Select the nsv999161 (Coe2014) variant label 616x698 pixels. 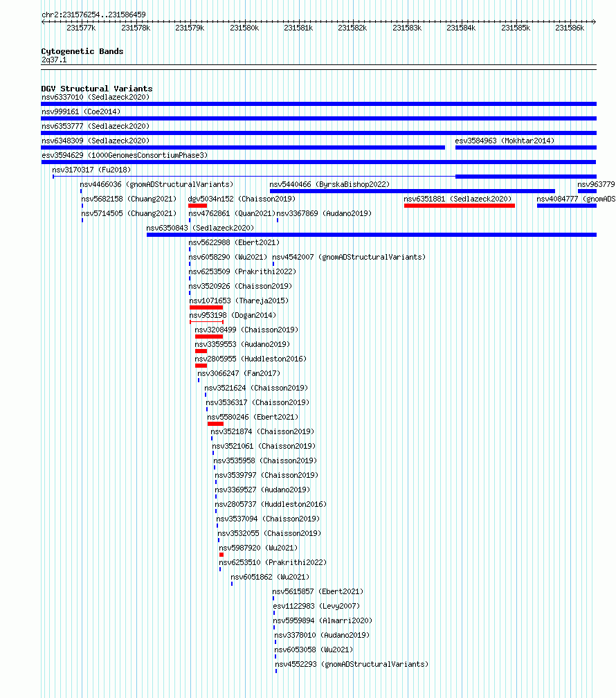click(x=81, y=111)
